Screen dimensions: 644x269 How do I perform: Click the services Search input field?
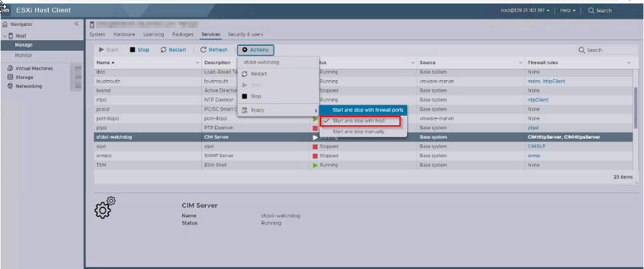[x=608, y=50]
